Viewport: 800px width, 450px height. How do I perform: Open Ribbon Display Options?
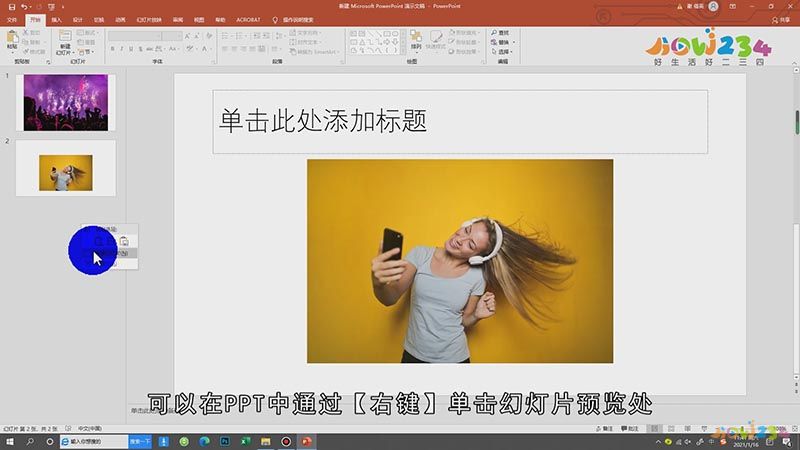click(733, 7)
